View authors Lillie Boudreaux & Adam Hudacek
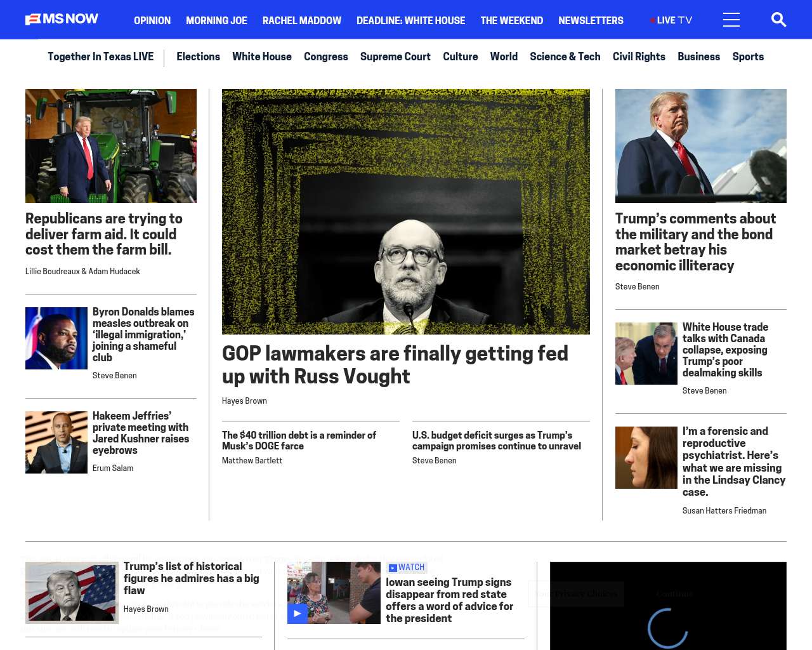 (x=82, y=271)
